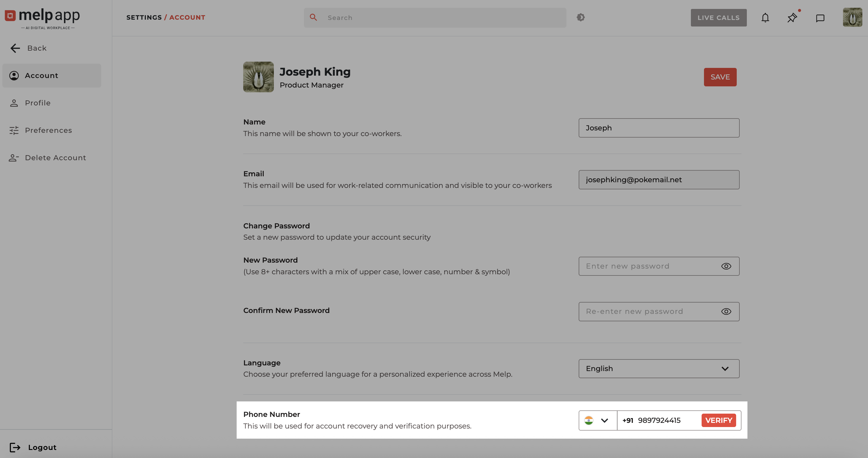The width and height of the screenshot is (868, 458).
Task: Switch to the Profile settings section
Action: coord(38,103)
